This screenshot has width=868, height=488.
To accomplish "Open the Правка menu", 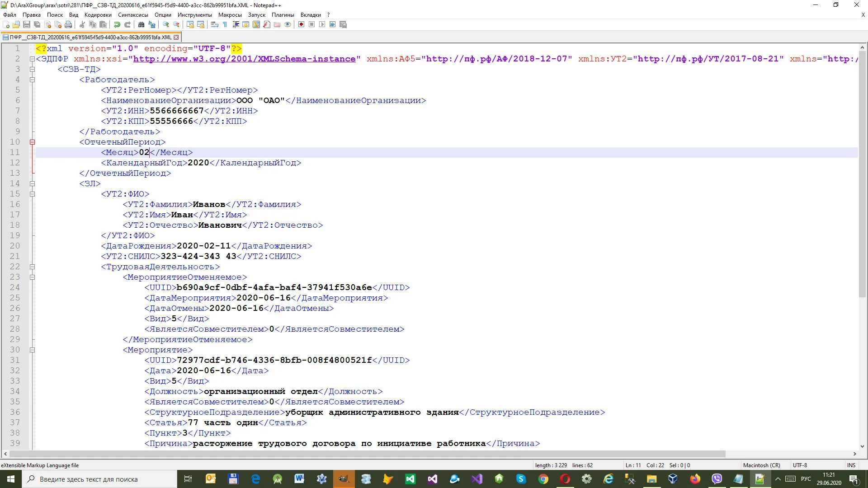I will point(32,15).
